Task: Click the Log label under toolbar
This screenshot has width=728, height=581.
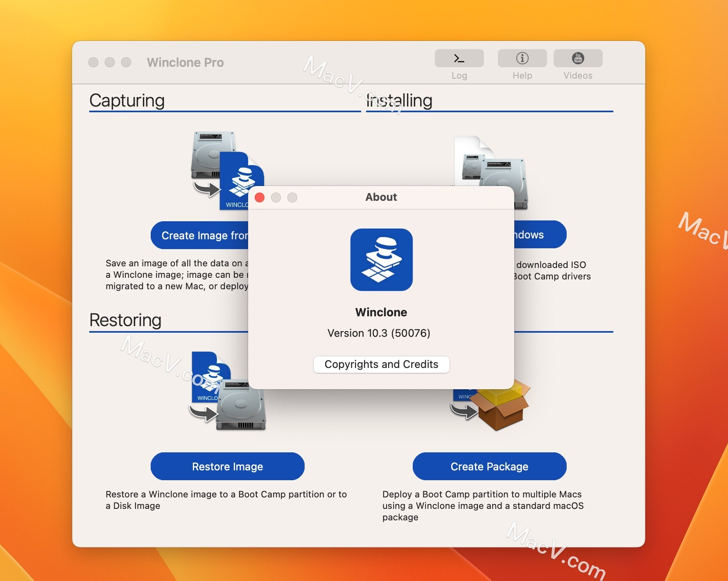Action: [x=459, y=75]
